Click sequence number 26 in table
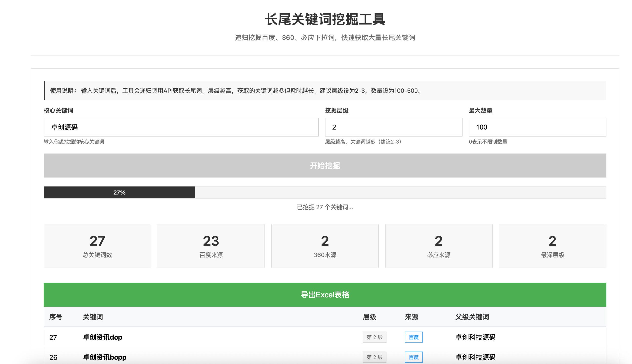The image size is (632, 364). 53,358
